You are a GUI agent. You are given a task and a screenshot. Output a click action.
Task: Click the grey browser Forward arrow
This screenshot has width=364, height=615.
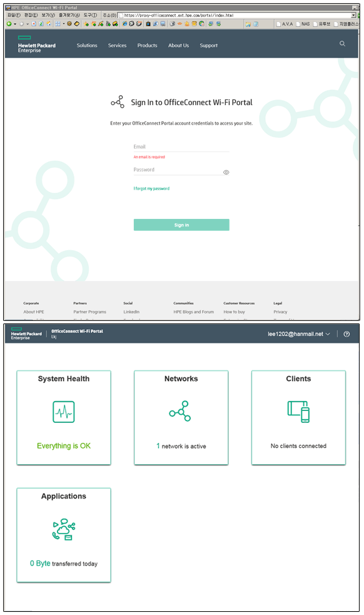(21, 24)
